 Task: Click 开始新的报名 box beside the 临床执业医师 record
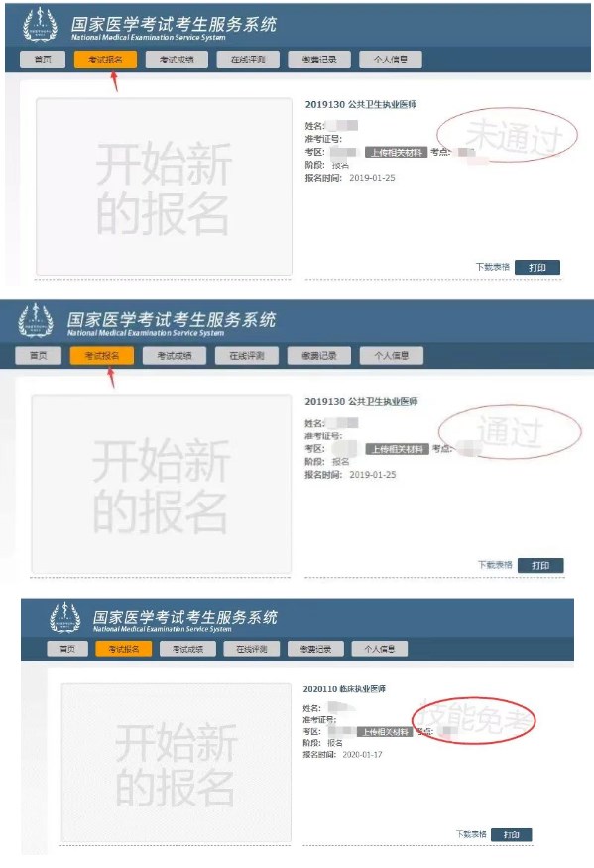click(x=177, y=763)
